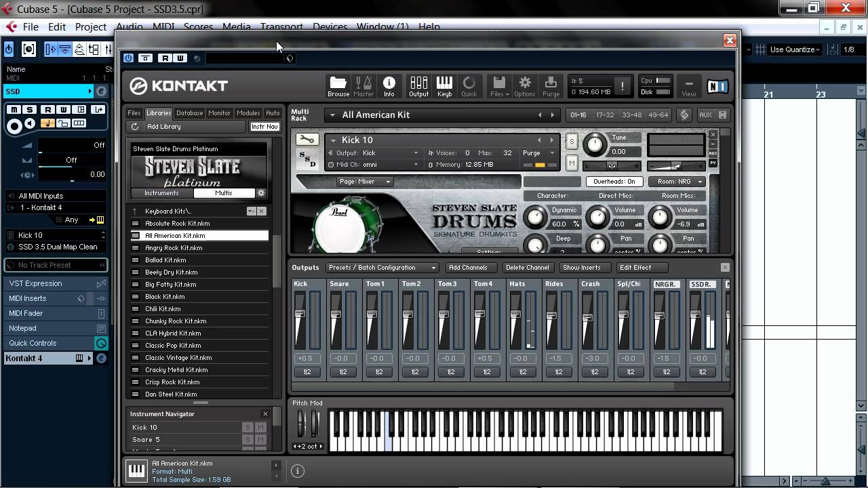
Task: Click the panic exclamation button
Action: [x=623, y=86]
